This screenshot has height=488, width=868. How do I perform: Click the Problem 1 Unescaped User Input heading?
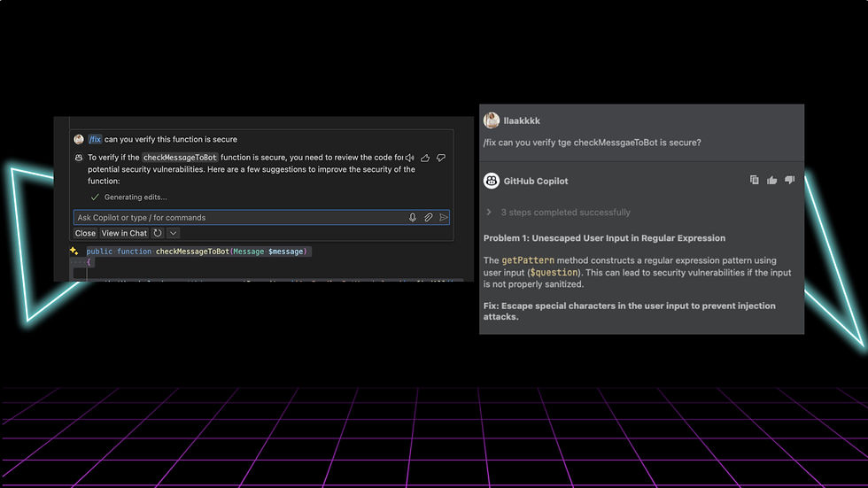[604, 238]
